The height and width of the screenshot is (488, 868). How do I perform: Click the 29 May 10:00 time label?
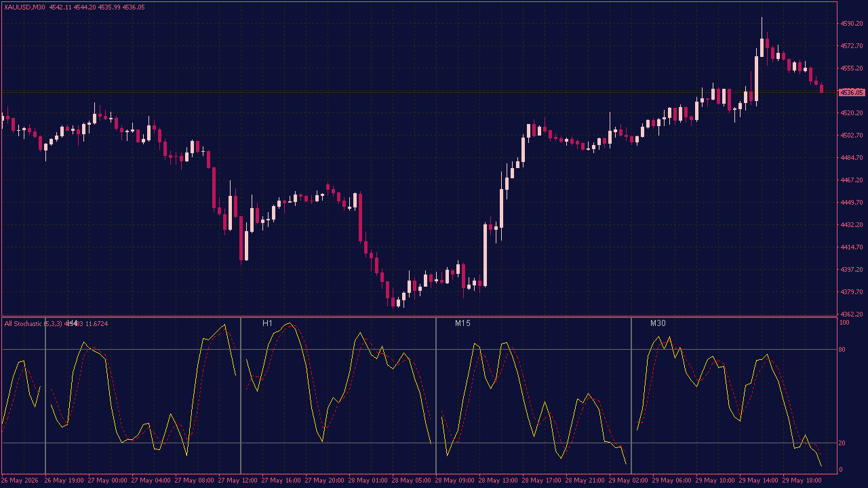pos(715,481)
